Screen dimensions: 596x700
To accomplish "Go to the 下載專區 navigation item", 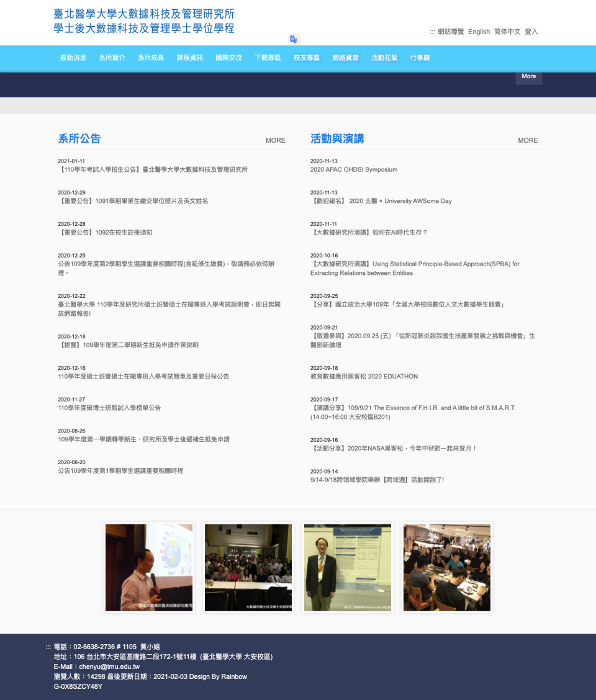I will (268, 58).
